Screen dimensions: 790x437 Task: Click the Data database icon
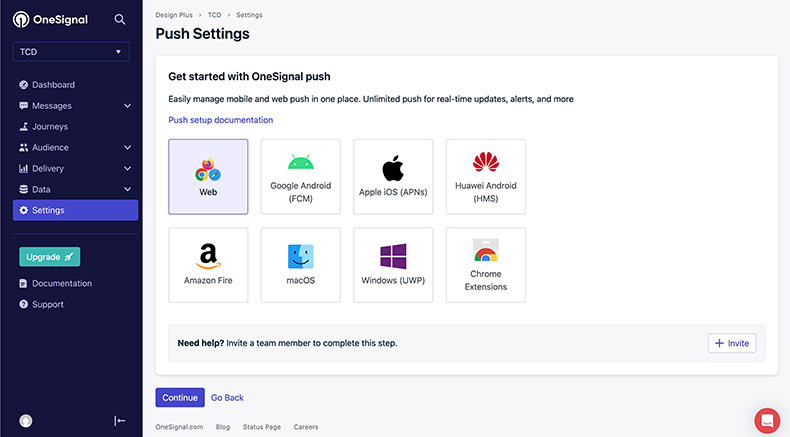pyautogui.click(x=23, y=190)
